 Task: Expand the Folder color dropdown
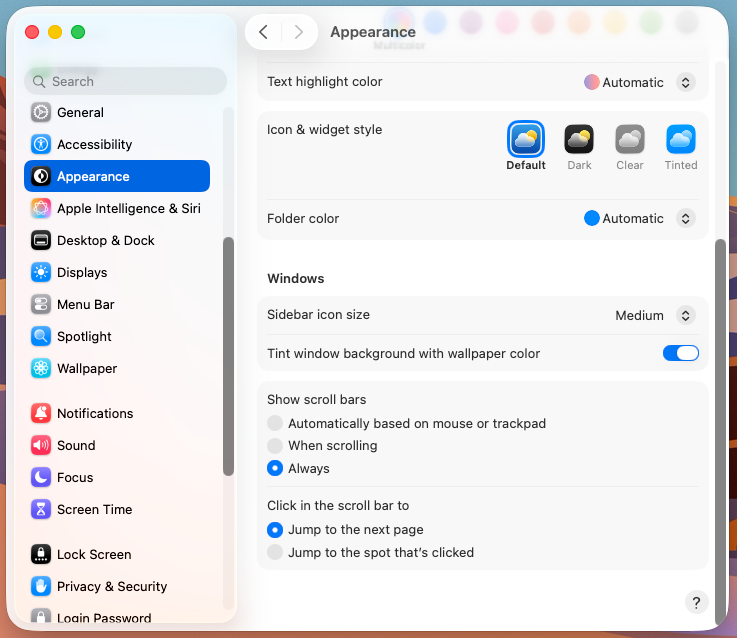coord(685,218)
